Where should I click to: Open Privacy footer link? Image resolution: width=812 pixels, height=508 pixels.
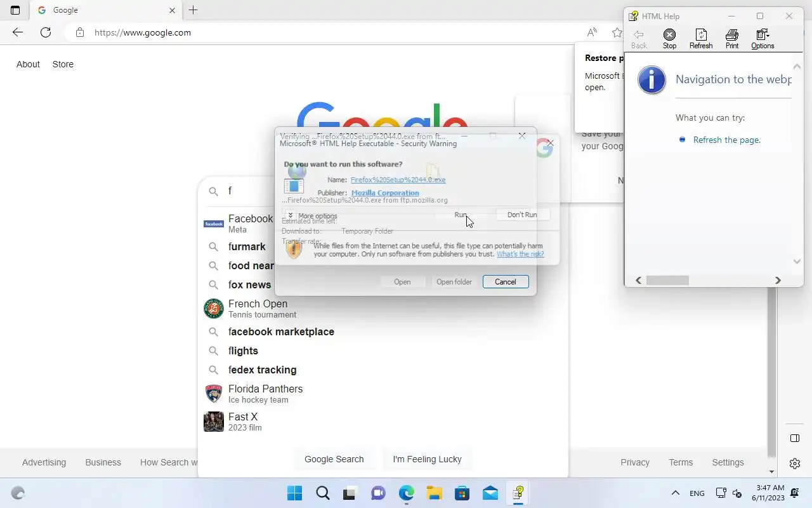[635, 462]
